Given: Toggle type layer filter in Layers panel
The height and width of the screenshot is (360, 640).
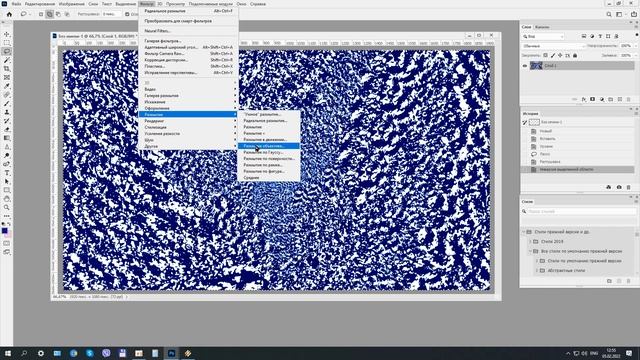Looking at the screenshot, I should coord(600,36).
